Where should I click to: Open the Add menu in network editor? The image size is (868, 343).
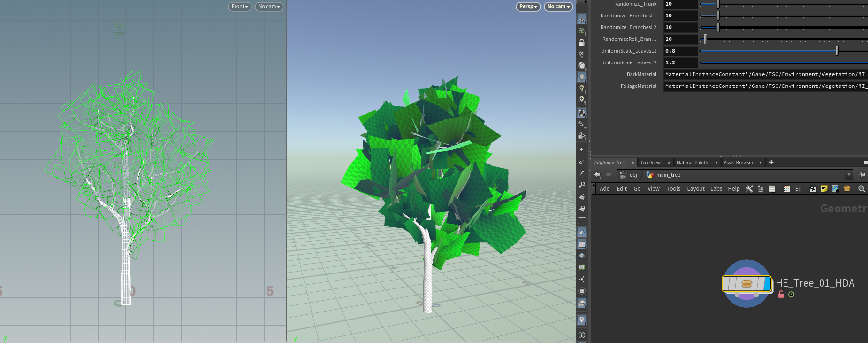pos(605,189)
